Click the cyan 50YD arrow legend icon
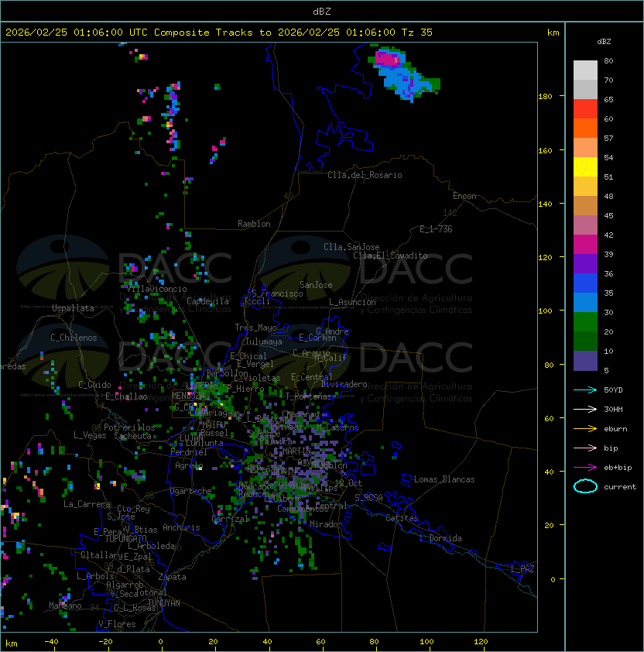644x652 pixels. [x=585, y=389]
